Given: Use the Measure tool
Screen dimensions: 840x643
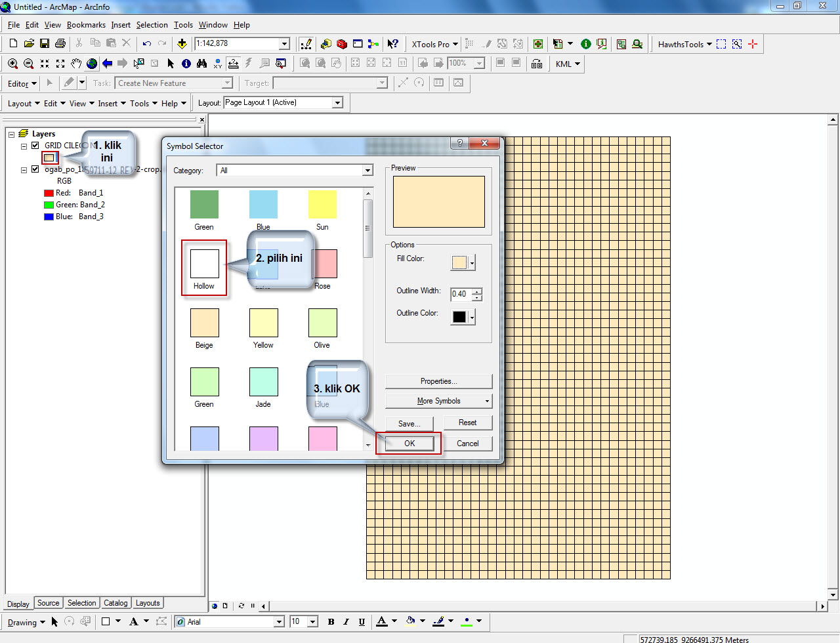Looking at the screenshot, I should (x=233, y=63).
